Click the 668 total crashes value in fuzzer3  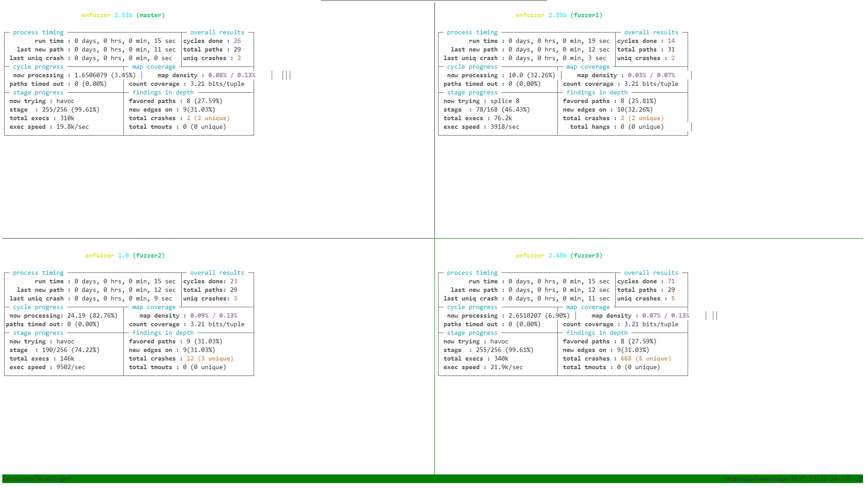point(626,359)
